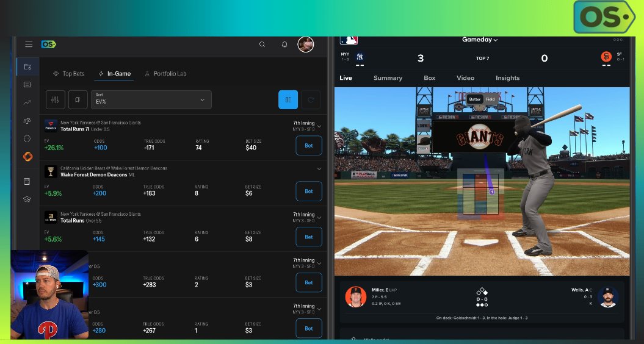This screenshot has height=344, width=644.
Task: Click batter Wells's headshot
Action: (607, 297)
